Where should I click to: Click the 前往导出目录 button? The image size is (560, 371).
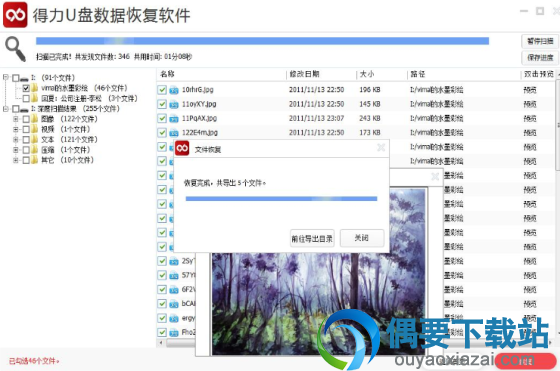[312, 239]
